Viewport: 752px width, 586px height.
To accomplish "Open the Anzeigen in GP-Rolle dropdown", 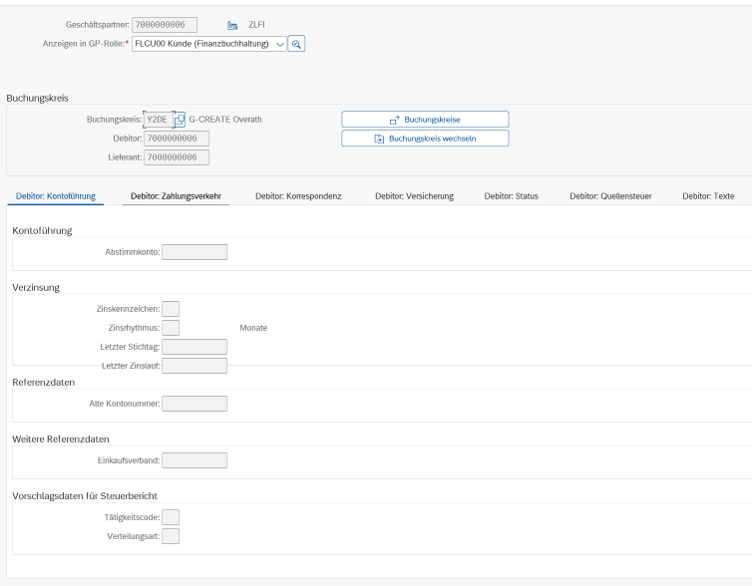I will [x=210, y=44].
